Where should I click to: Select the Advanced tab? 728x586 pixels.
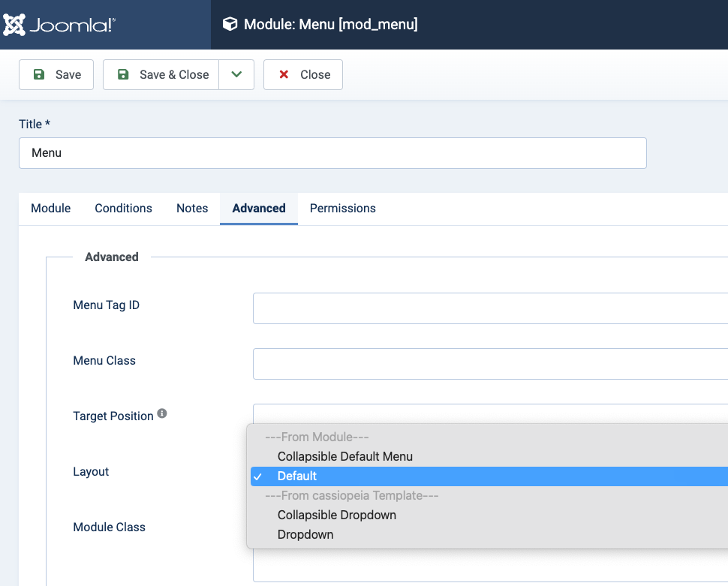[259, 209]
